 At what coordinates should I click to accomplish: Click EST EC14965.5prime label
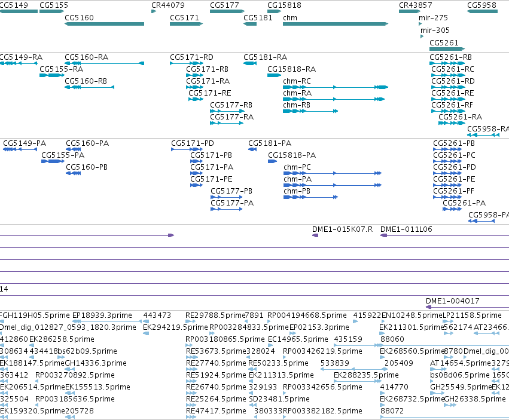(298, 339)
